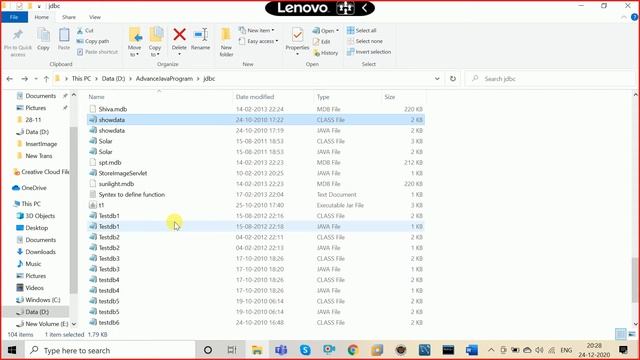Select the Cut command
The width and height of the screenshot is (640, 360).
tap(85, 31)
